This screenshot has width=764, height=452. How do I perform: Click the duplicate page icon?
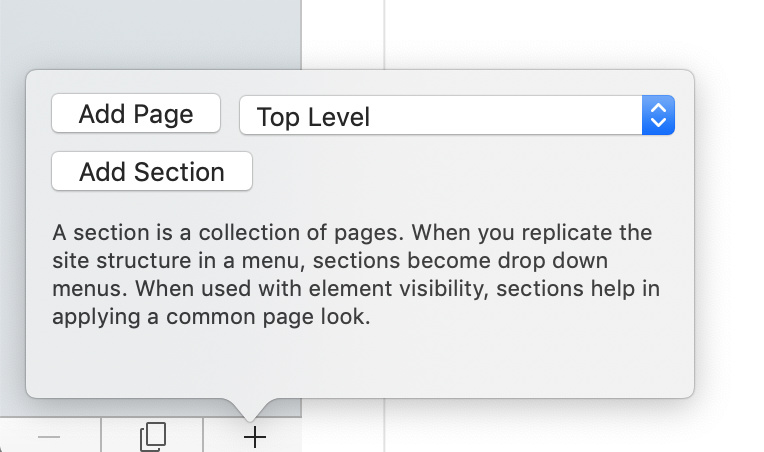coord(153,436)
